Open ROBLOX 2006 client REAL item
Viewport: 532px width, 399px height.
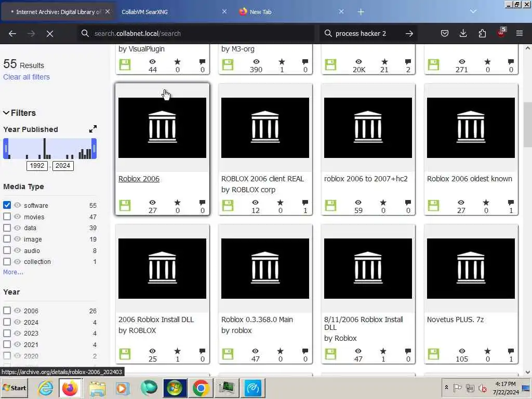[262, 179]
